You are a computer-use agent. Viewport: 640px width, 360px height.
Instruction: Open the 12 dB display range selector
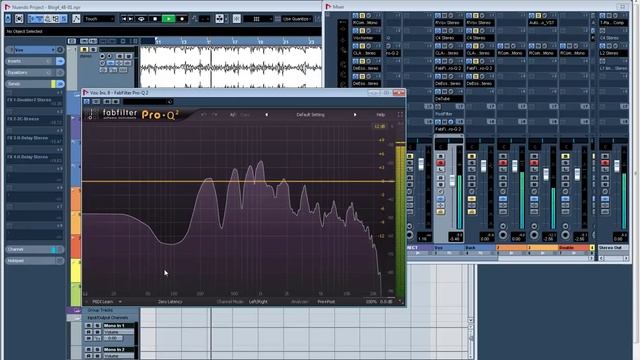click(380, 127)
